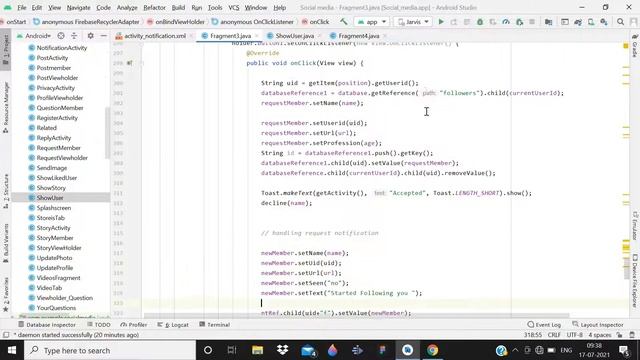
Task: Open the Project Structure folder icon
Action: coord(549,22)
